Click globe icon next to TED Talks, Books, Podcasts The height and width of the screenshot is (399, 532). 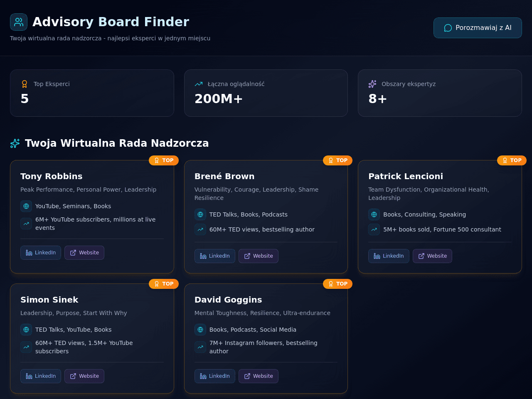(x=200, y=214)
